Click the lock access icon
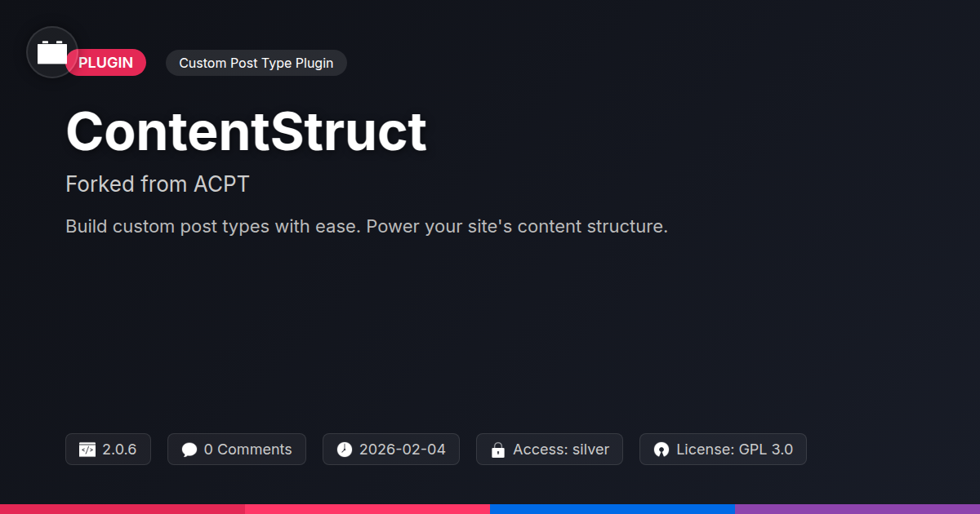The image size is (980, 514). pos(498,450)
